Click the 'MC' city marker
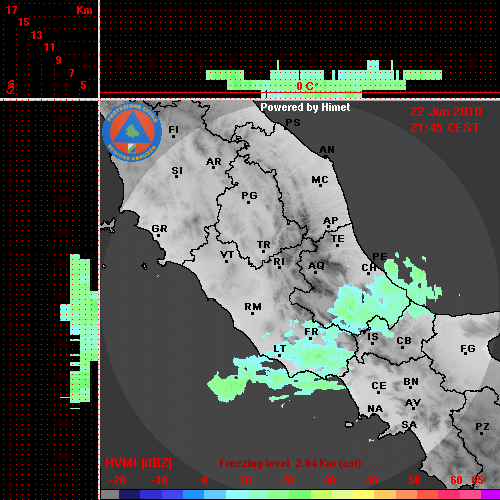500x500 pixels. tap(320, 181)
